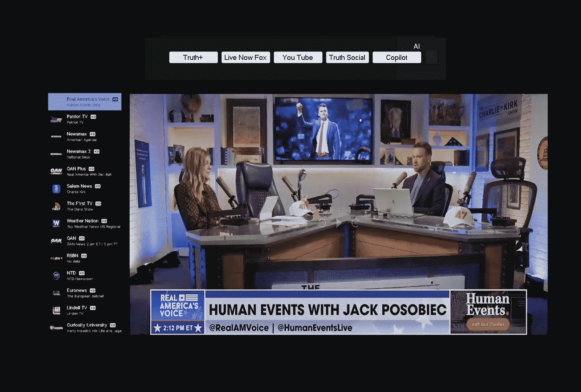This screenshot has width=581, height=392.
Task: Click the RSBN channel logo
Action: point(56,258)
